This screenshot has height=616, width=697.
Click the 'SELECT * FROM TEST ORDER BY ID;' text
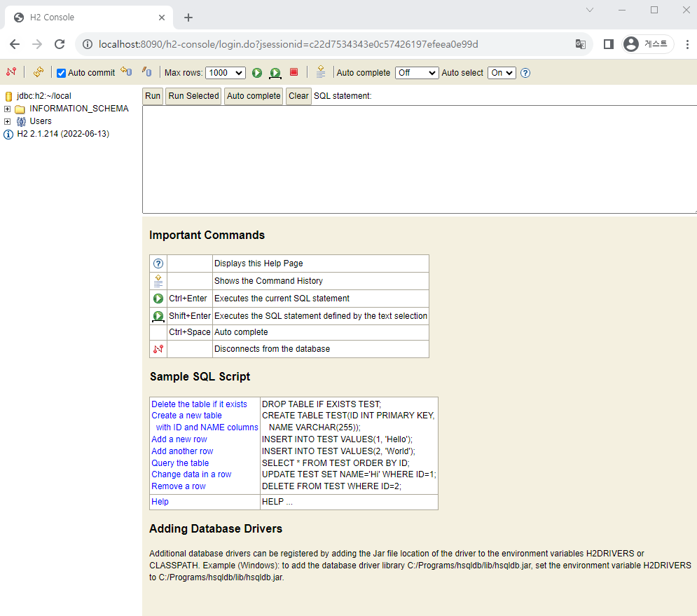[x=336, y=463]
